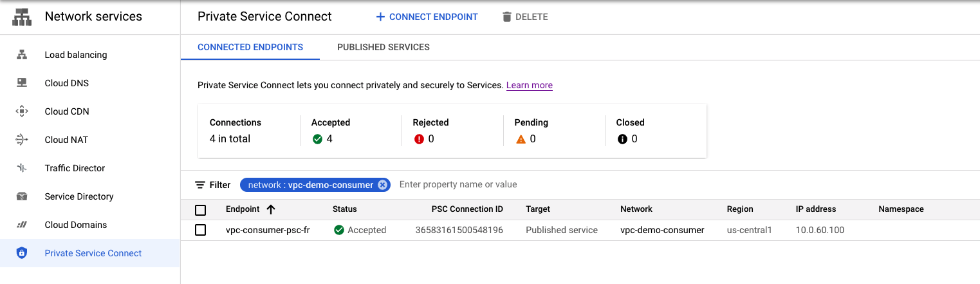Click the Traffic Director icon
The width and height of the screenshot is (980, 284).
pos(22,168)
